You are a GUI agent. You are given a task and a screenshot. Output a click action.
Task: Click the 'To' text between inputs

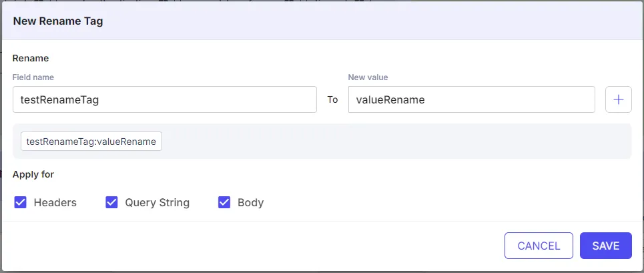point(332,99)
